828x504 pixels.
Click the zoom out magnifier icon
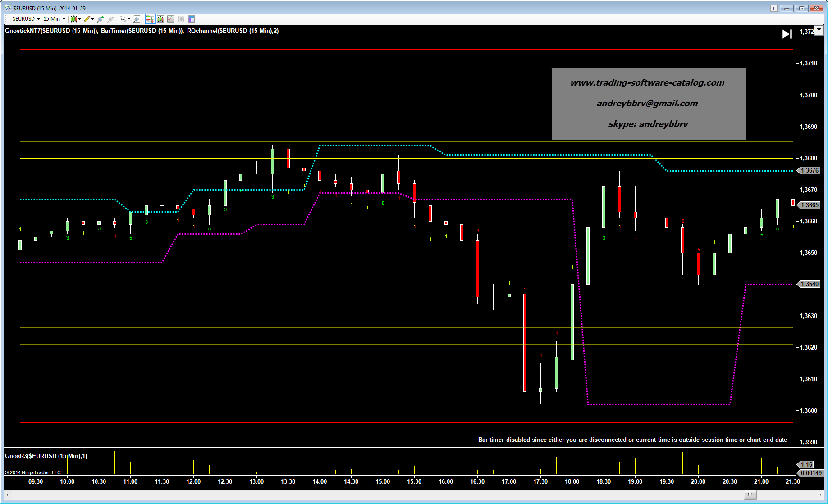(110, 19)
